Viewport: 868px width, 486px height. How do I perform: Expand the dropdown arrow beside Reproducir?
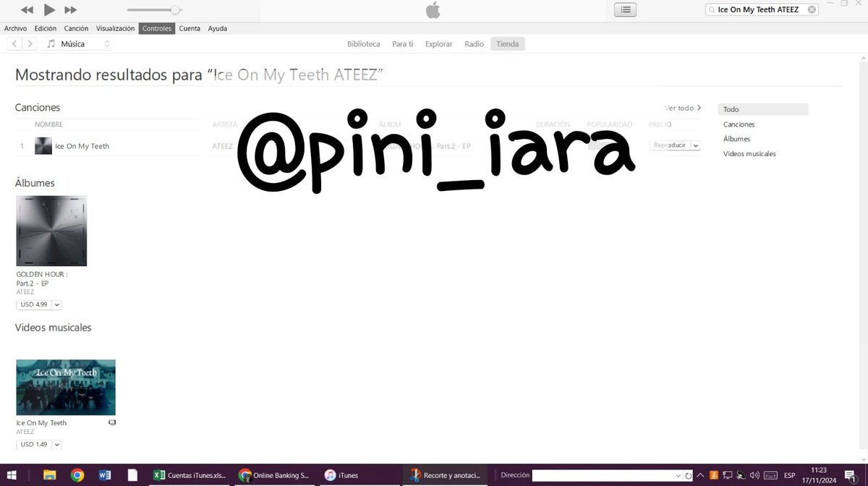696,145
